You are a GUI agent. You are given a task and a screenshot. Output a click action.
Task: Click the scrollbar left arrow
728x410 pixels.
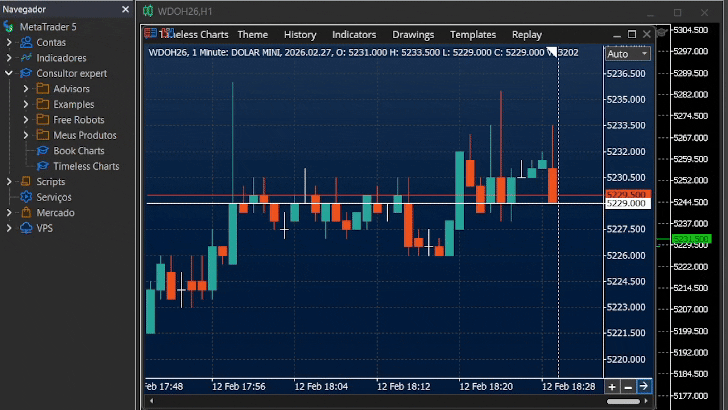(x=152, y=401)
